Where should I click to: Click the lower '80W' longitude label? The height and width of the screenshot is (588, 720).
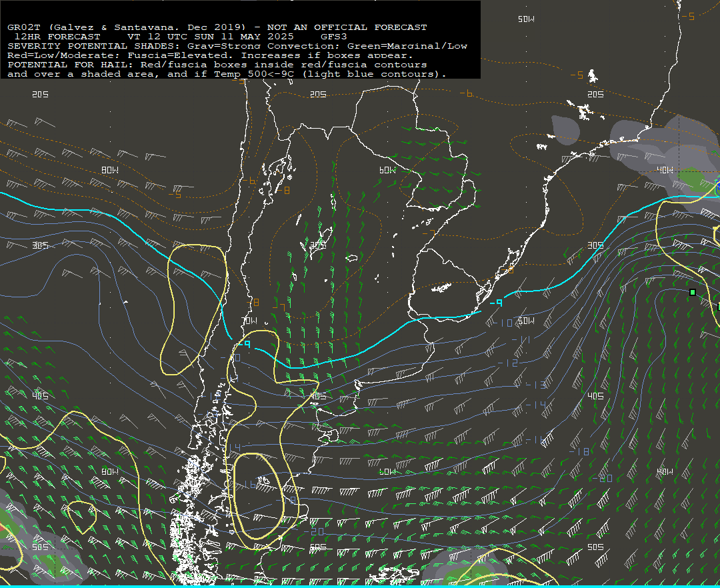110,472
